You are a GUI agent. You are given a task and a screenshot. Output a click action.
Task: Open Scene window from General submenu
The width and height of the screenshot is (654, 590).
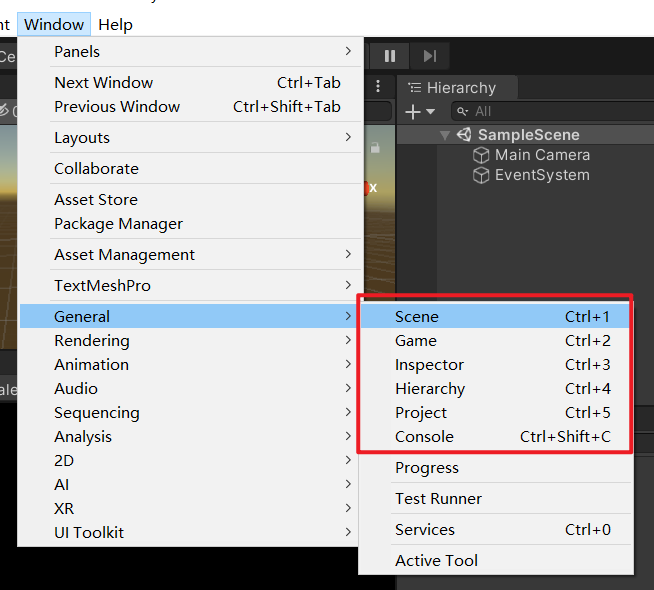click(496, 316)
